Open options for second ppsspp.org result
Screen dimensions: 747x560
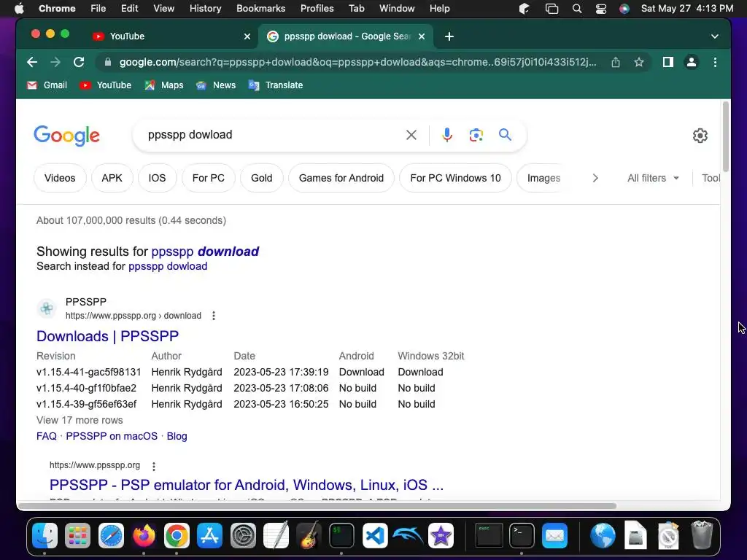coord(153,466)
